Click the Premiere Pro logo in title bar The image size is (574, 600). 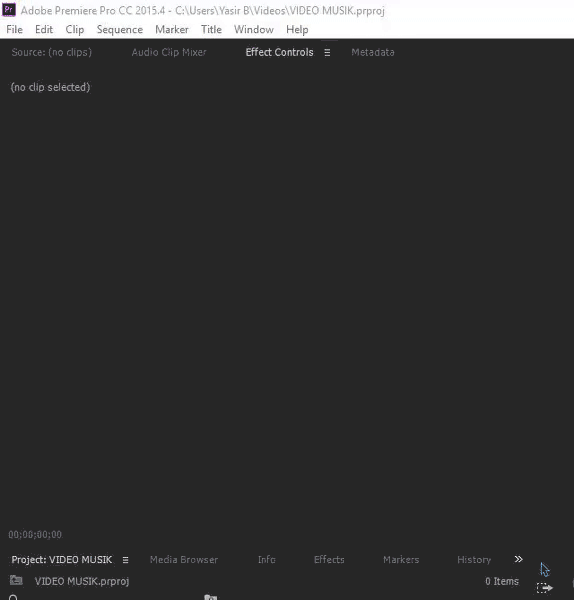(x=9, y=10)
